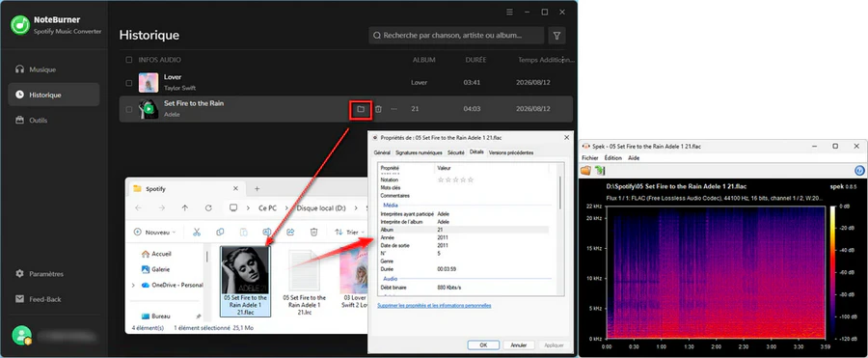Select the 05 Set Fire to the Rain .flac file
Viewport: 868px width, 358px height.
(245, 281)
